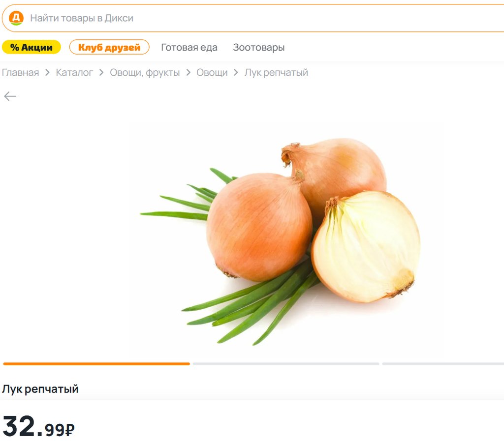
Task: Open the Овощи breadcrumb link
Action: click(x=212, y=73)
